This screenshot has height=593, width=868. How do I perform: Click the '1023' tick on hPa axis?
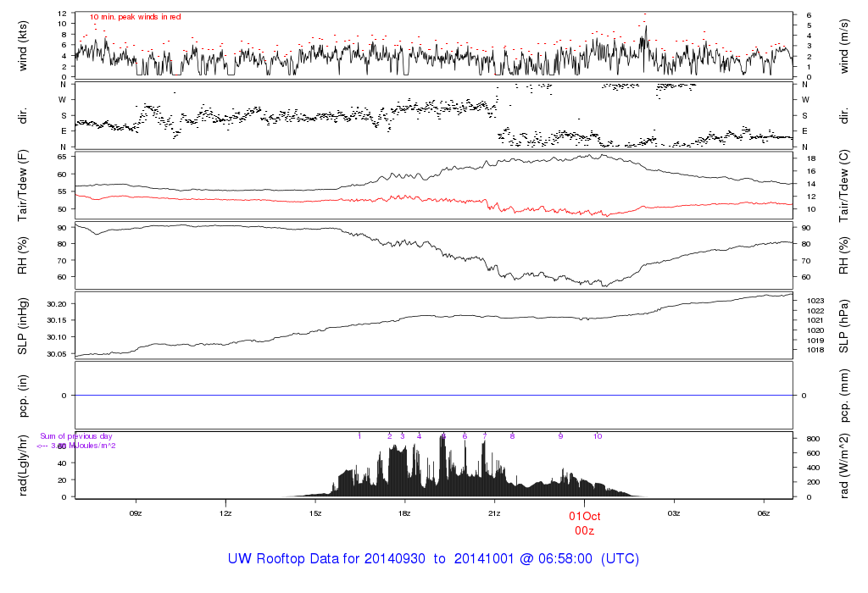pyautogui.click(x=815, y=301)
